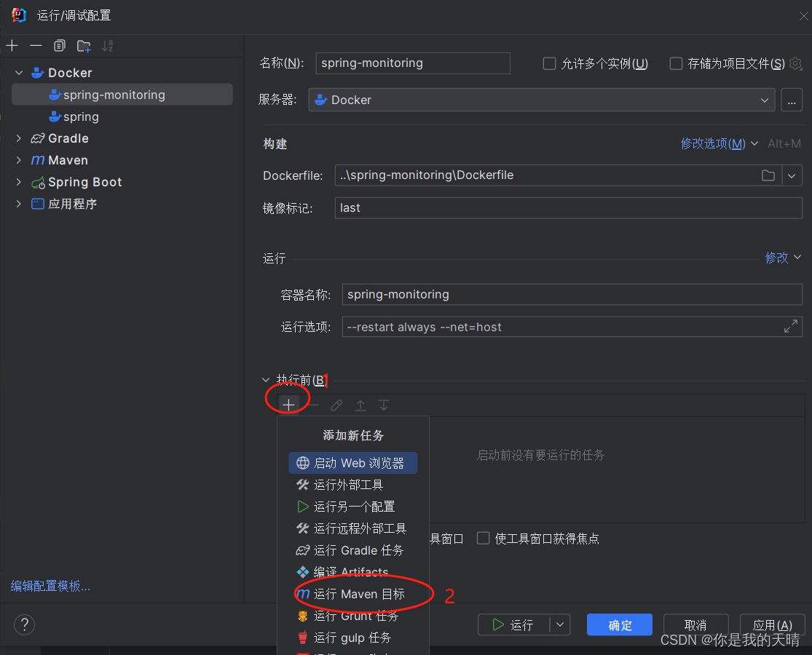
Task: Close the run/debug configuration dialog
Action: 803,16
